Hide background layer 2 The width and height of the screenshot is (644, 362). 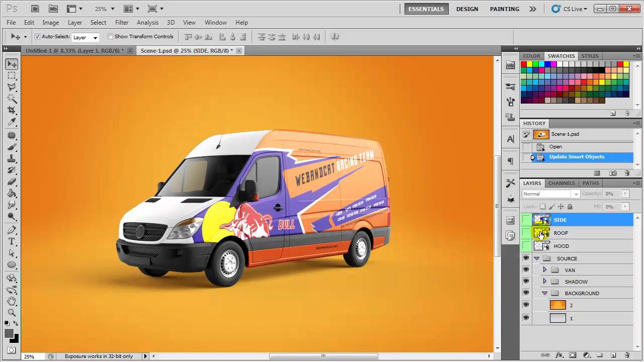[x=526, y=305]
